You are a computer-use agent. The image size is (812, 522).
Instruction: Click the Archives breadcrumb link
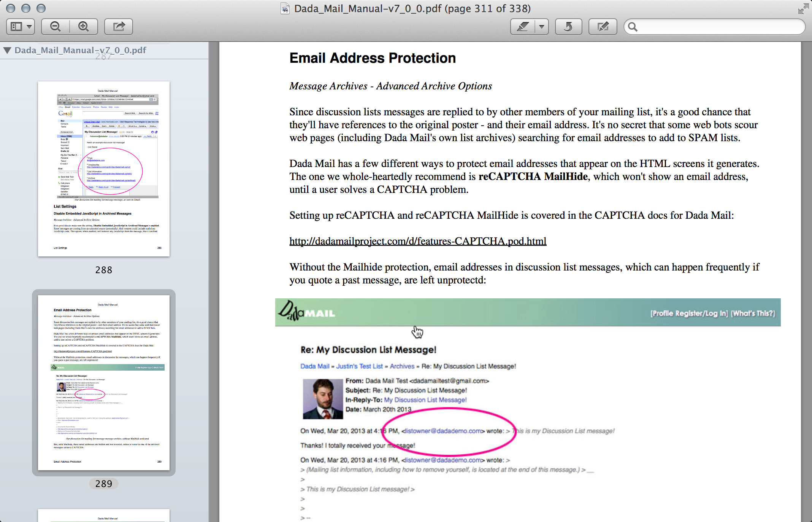pyautogui.click(x=402, y=366)
